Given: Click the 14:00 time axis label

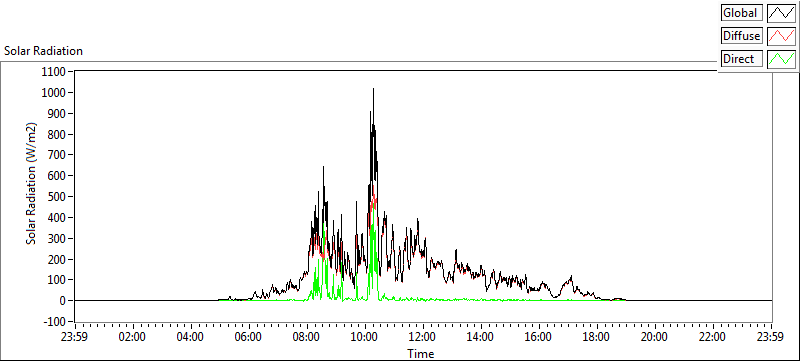Looking at the screenshot, I should 481,337.
